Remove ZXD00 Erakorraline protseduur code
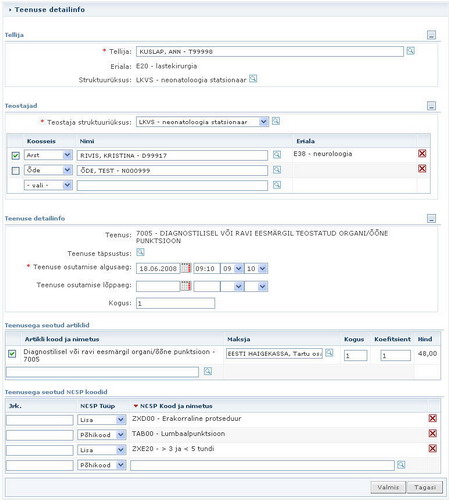Image resolution: width=449 pixels, height=500 pixels. coord(433,418)
